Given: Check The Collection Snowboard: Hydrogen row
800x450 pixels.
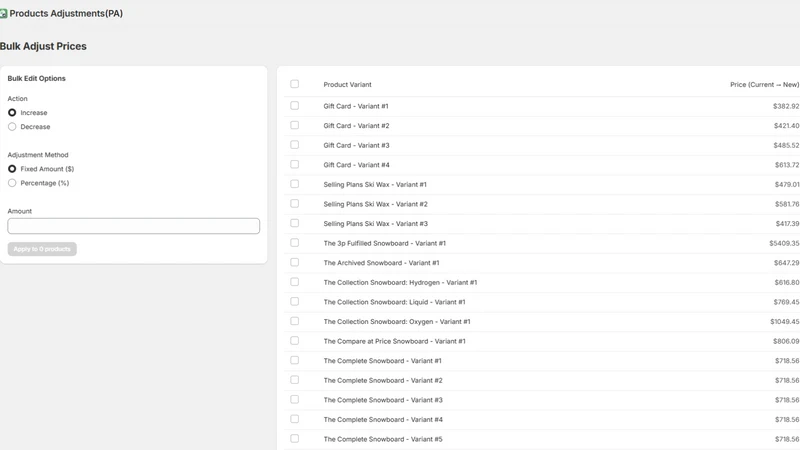Looking at the screenshot, I should 294,282.
